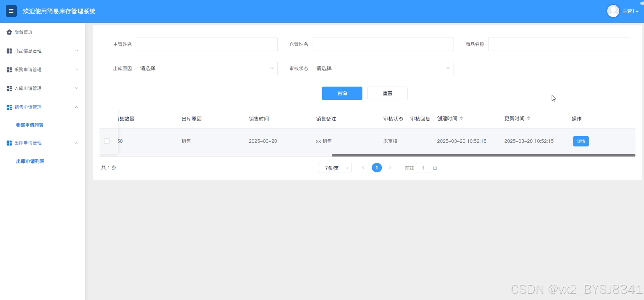The width and height of the screenshot is (644, 300).
Task: Open the 出库原因 dropdown
Action: 206,69
